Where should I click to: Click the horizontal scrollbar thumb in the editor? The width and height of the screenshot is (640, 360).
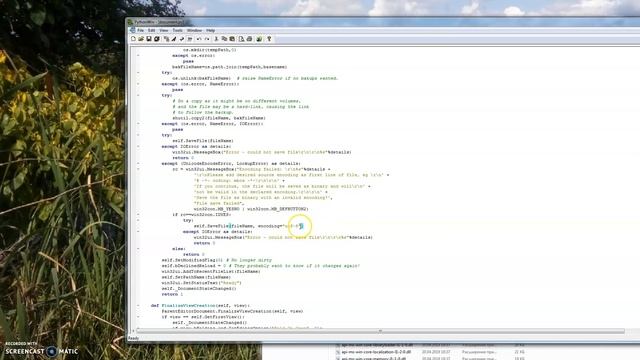(x=380, y=331)
